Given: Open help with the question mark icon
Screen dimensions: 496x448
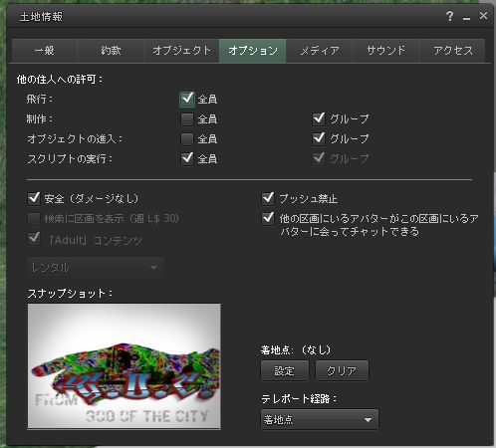Looking at the screenshot, I should pos(450,16).
